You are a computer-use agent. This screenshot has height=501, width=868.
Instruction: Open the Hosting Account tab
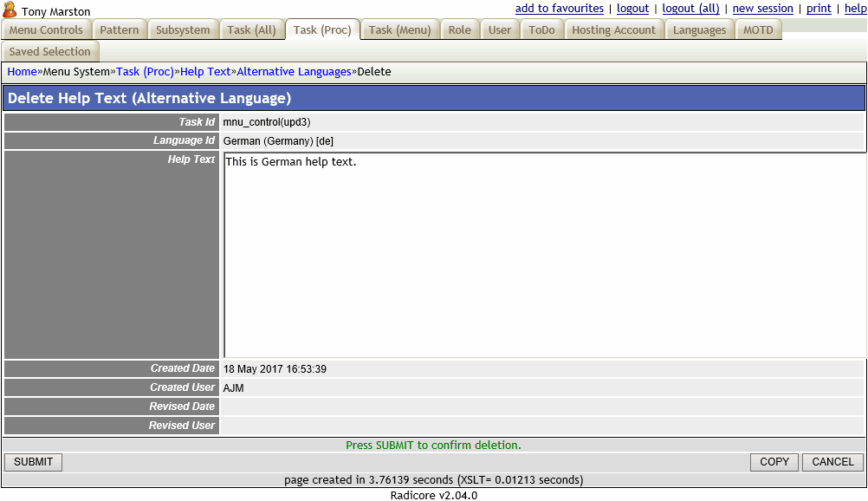coord(613,29)
